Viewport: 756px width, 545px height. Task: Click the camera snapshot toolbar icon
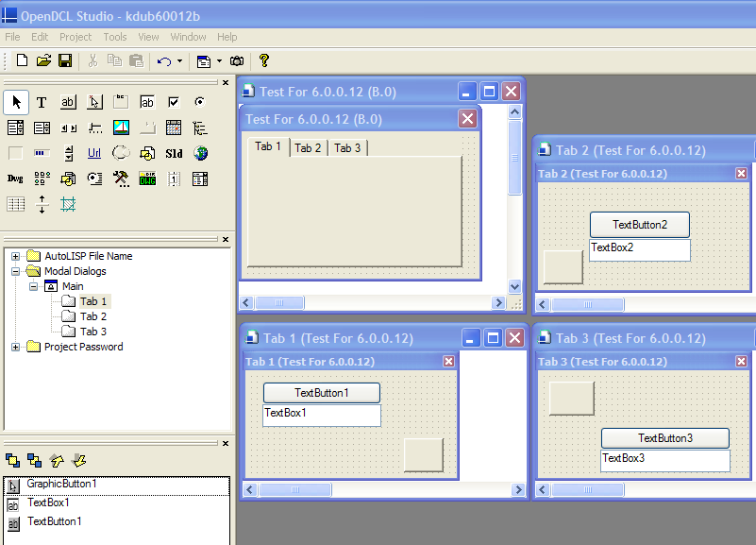coord(237,61)
